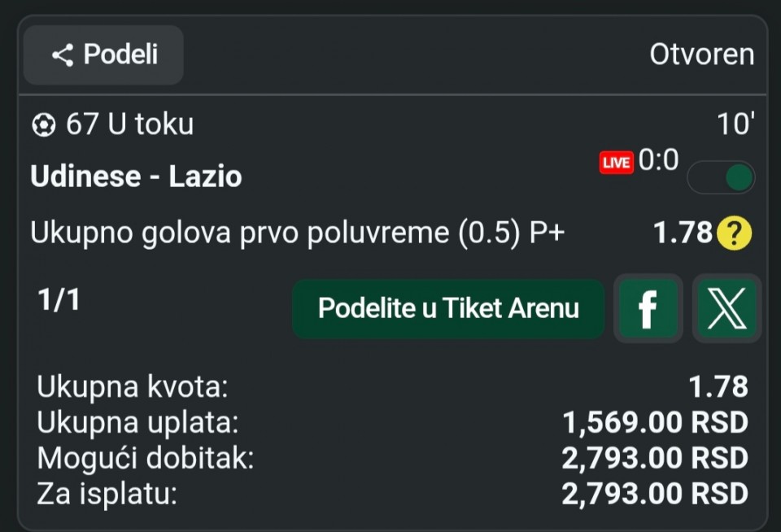Click the 0:0 live score
Screen dimensions: 781x532
pyautogui.click(x=658, y=161)
